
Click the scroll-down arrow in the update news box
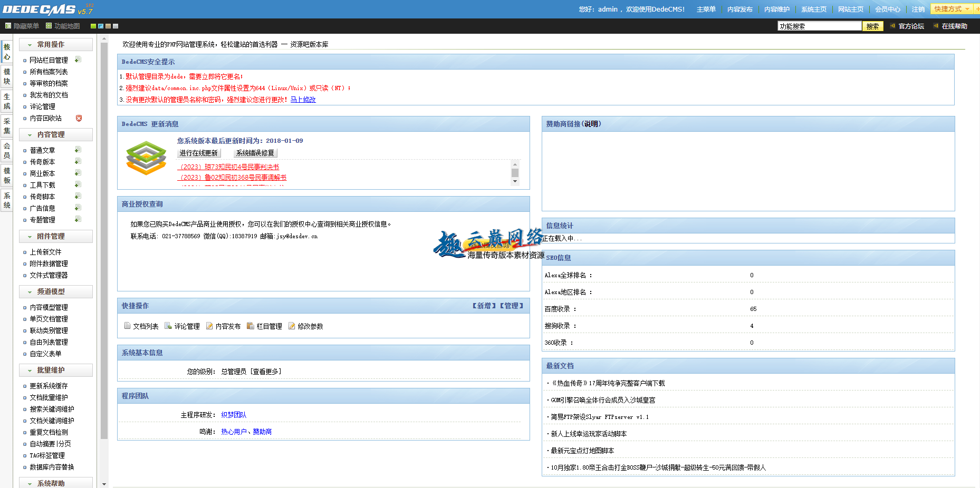(x=515, y=181)
